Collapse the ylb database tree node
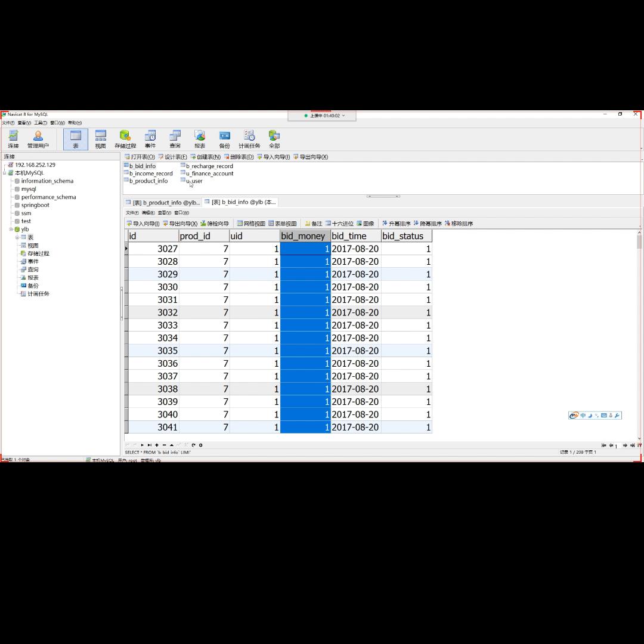This screenshot has width=644, height=644. (x=10, y=230)
